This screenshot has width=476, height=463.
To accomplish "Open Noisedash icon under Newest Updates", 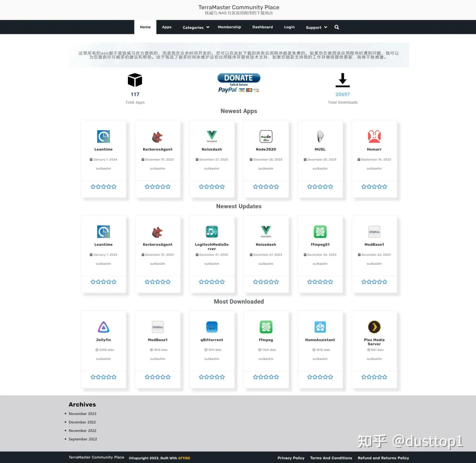I will (x=266, y=232).
